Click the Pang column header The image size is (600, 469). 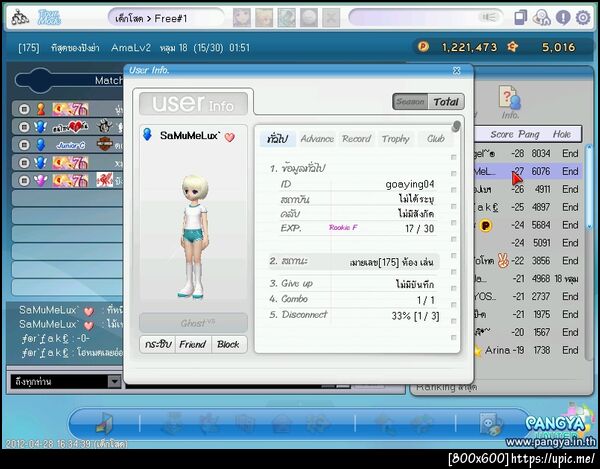click(x=528, y=134)
